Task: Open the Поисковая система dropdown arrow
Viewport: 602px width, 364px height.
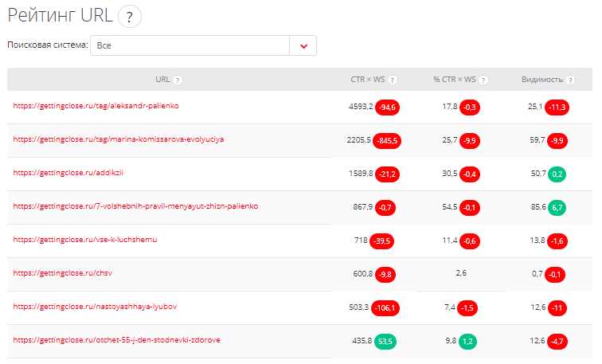Action: tap(303, 45)
